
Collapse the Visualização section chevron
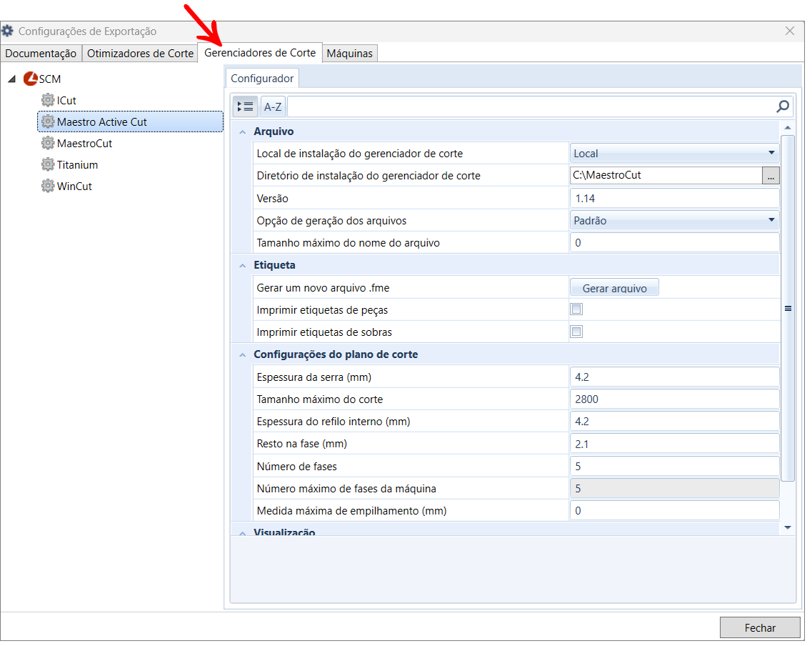coord(242,532)
